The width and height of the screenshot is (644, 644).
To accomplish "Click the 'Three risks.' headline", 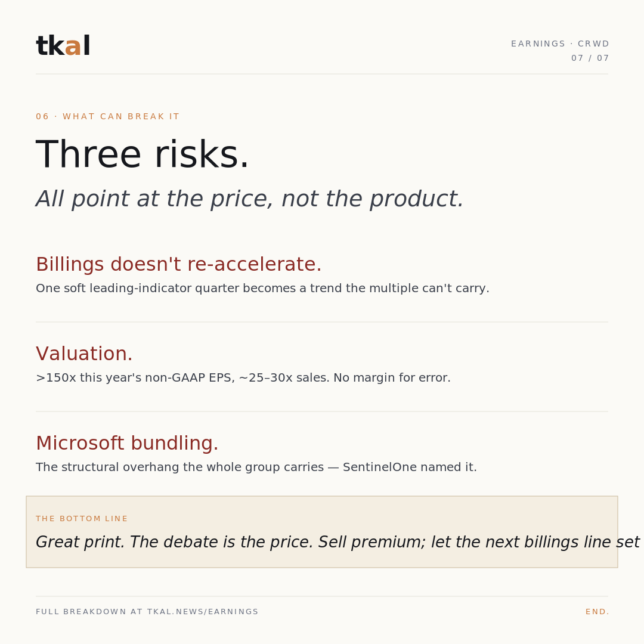I will click(x=143, y=155).
